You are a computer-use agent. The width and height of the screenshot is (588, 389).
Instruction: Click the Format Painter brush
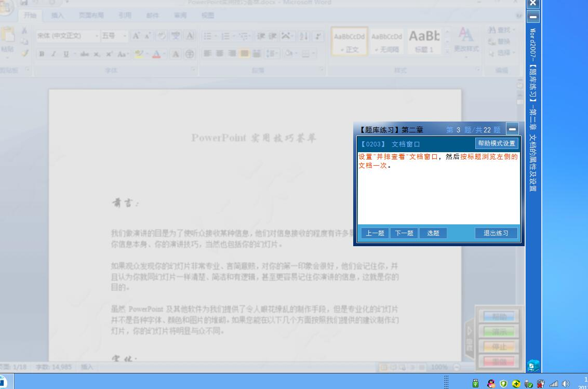(x=25, y=53)
